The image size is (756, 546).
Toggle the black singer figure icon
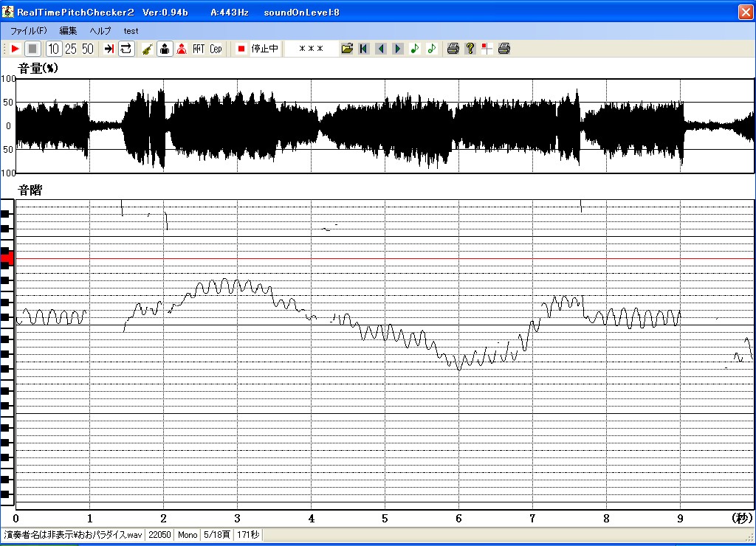click(x=165, y=49)
